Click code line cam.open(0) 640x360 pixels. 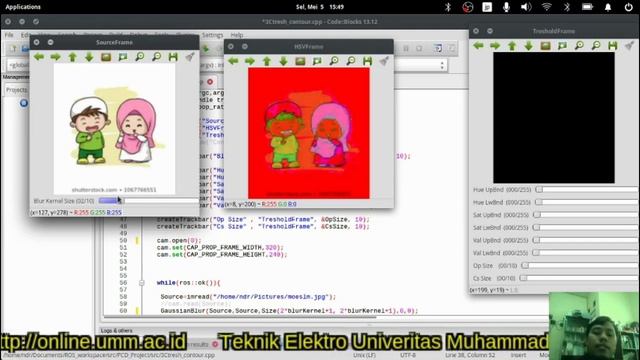coord(179,241)
